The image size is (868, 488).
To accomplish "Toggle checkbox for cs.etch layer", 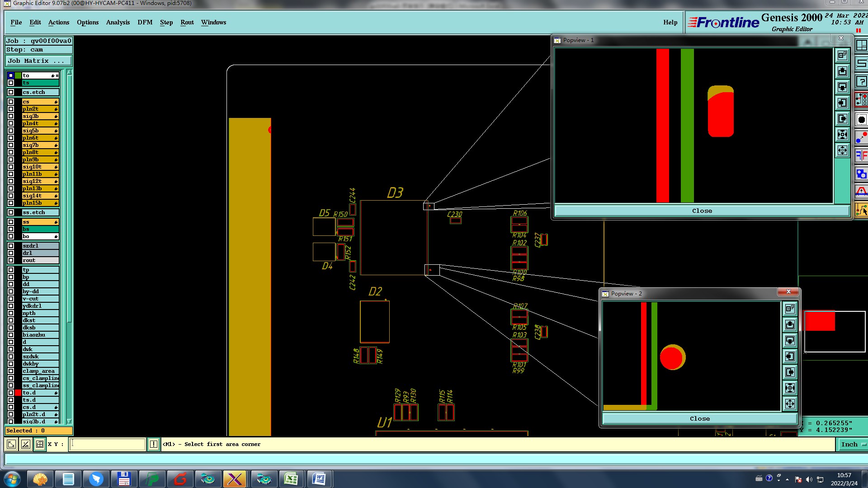I will (x=11, y=92).
